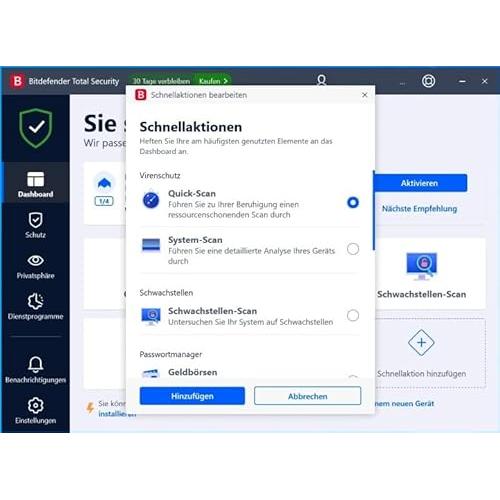Click the Kaufen arrow in trial banner
The width and height of the screenshot is (500, 500).
coord(214,81)
